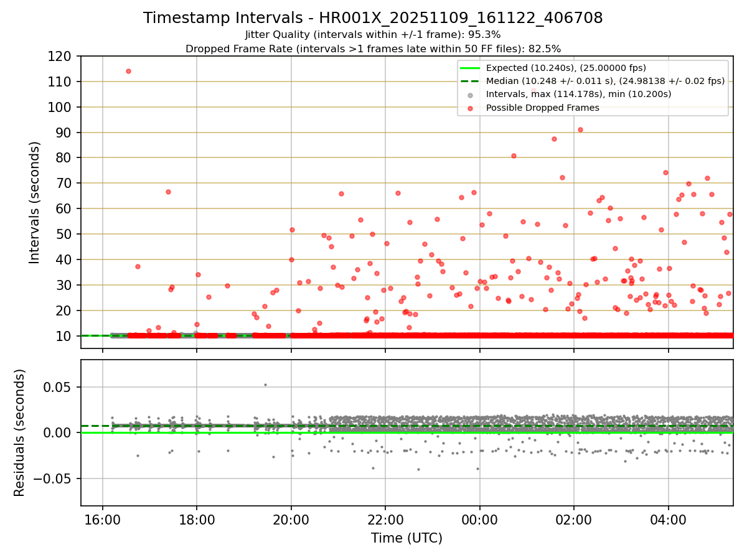Click the 'Time (UTC)' x-axis label
The image size is (747, 560).
[406, 538]
